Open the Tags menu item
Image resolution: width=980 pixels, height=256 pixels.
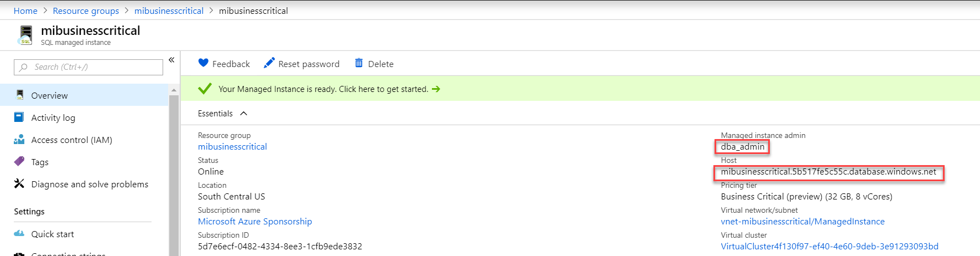click(40, 162)
